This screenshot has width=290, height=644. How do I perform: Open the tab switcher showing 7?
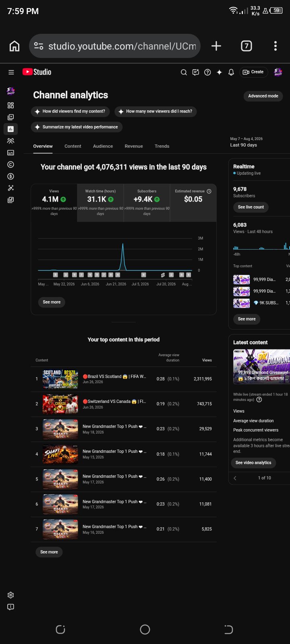click(246, 46)
